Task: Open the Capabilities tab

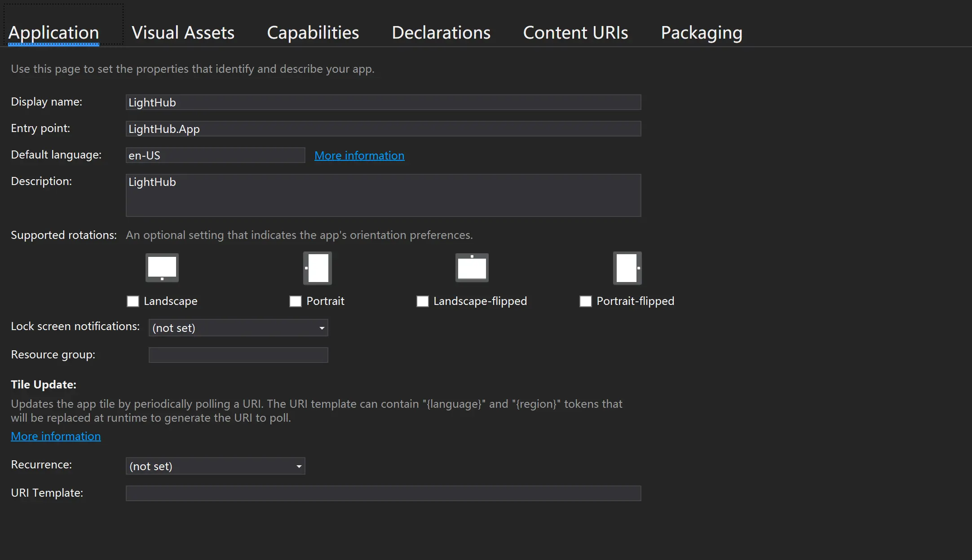Action: (313, 33)
